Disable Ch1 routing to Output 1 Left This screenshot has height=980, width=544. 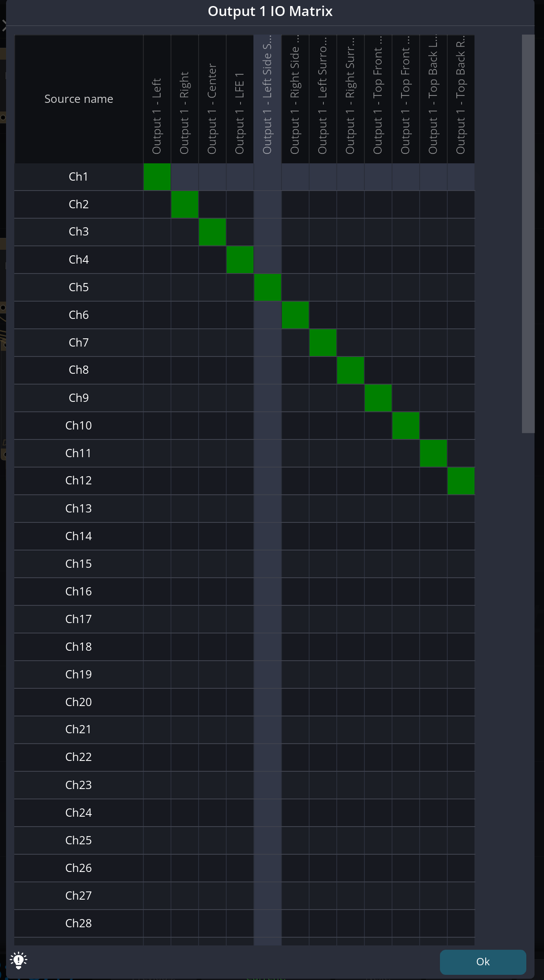coord(157,177)
